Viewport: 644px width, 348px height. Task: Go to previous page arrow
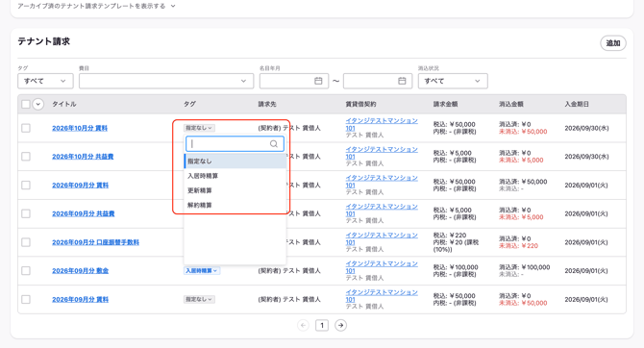pyautogui.click(x=303, y=325)
